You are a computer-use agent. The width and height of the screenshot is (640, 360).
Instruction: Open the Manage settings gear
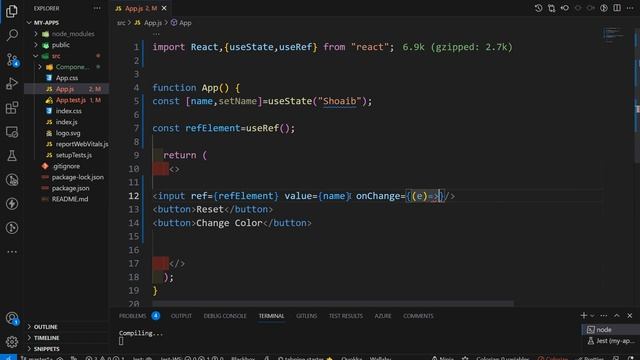[12, 342]
